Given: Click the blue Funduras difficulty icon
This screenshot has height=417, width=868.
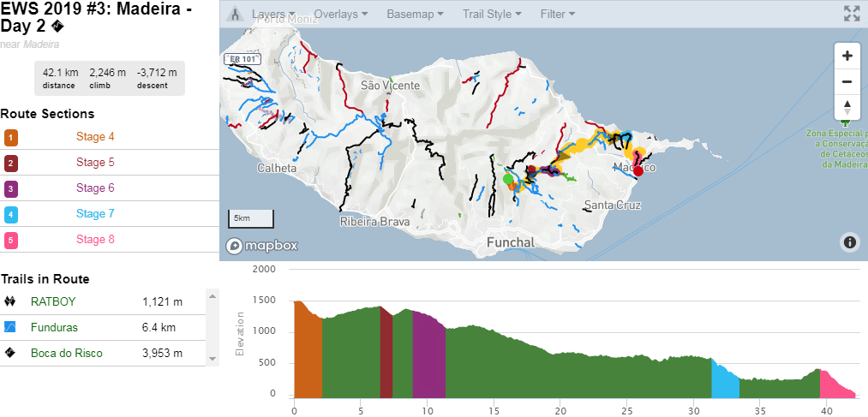Looking at the screenshot, I should [11, 327].
